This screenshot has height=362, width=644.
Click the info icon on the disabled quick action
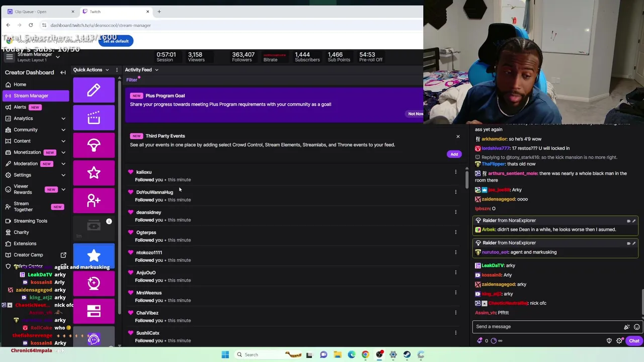109,221
